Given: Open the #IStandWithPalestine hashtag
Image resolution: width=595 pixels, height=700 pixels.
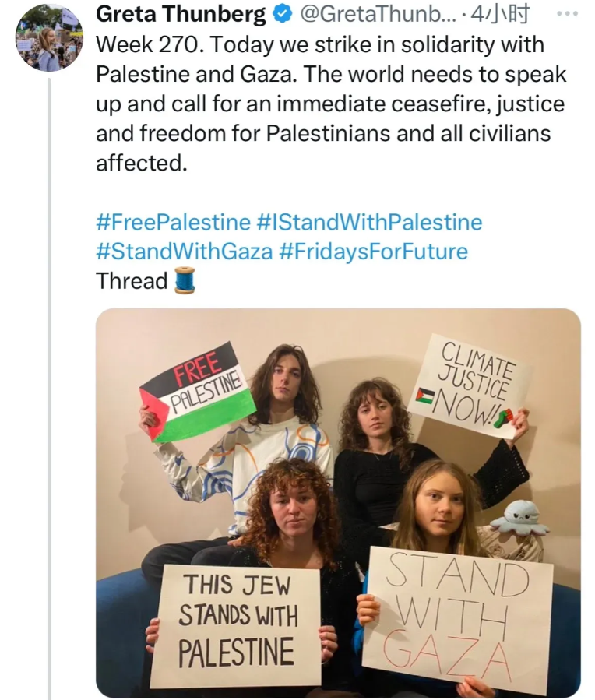Looking at the screenshot, I should pos(370,222).
